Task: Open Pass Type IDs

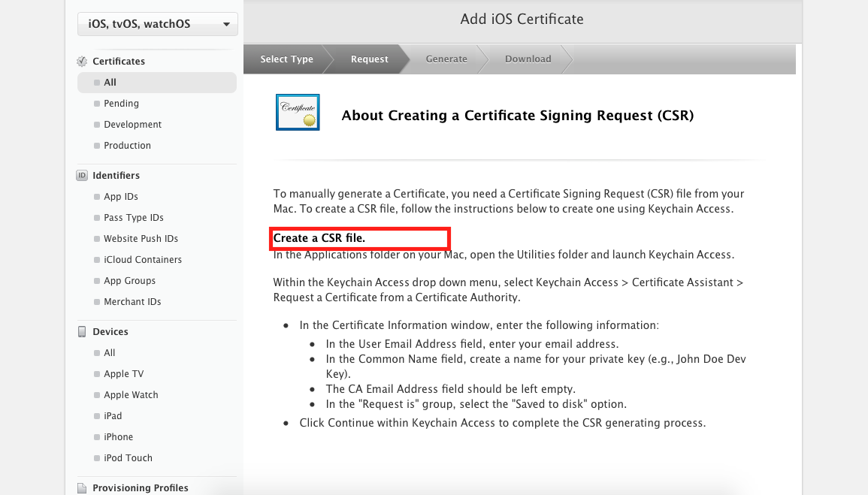Action: (x=134, y=217)
